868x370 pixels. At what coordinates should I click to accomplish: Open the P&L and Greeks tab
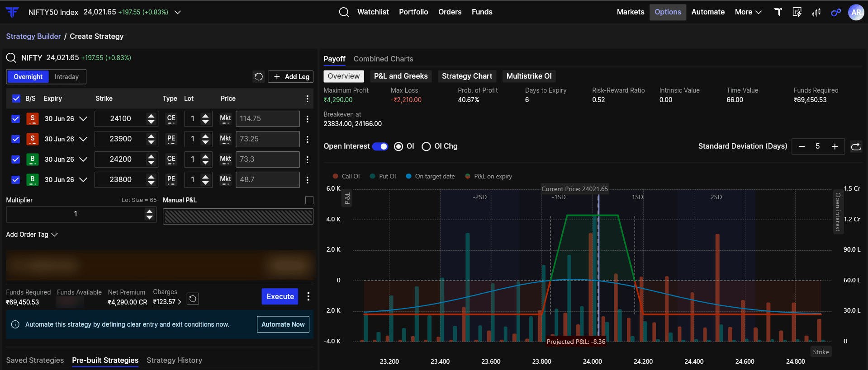click(x=401, y=76)
